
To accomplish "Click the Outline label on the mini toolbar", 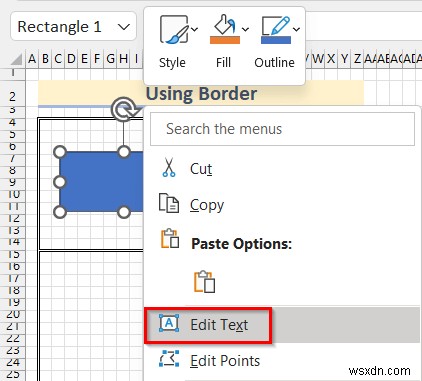I will click(x=274, y=62).
